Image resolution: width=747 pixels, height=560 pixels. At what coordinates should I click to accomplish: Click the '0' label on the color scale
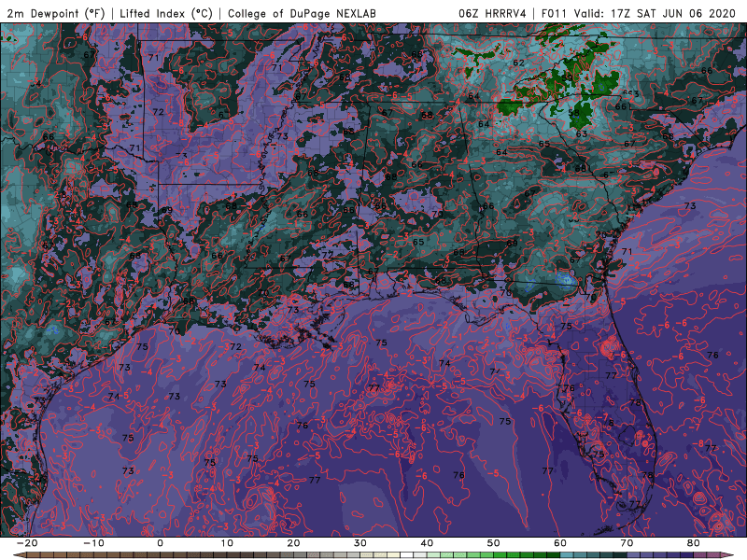pyautogui.click(x=160, y=543)
